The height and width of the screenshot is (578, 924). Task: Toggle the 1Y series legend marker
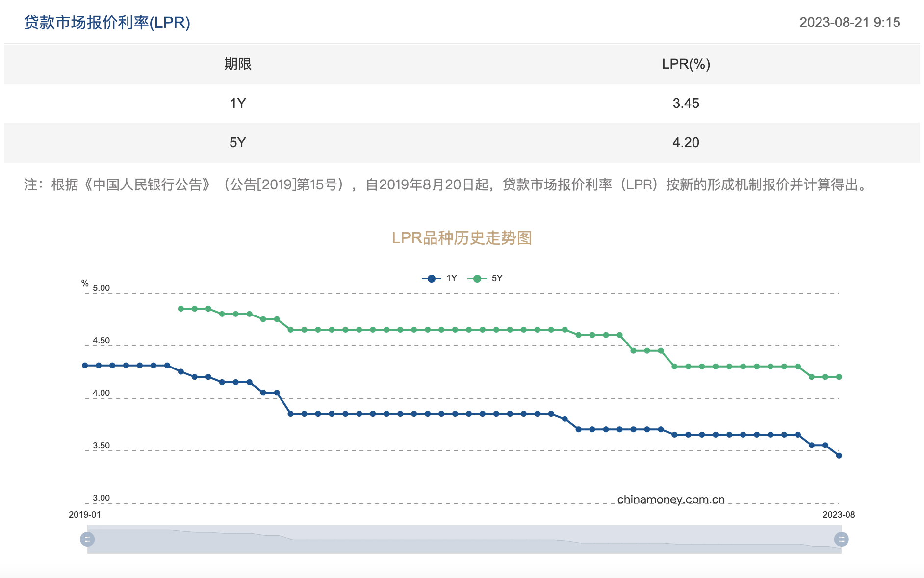coord(432,279)
